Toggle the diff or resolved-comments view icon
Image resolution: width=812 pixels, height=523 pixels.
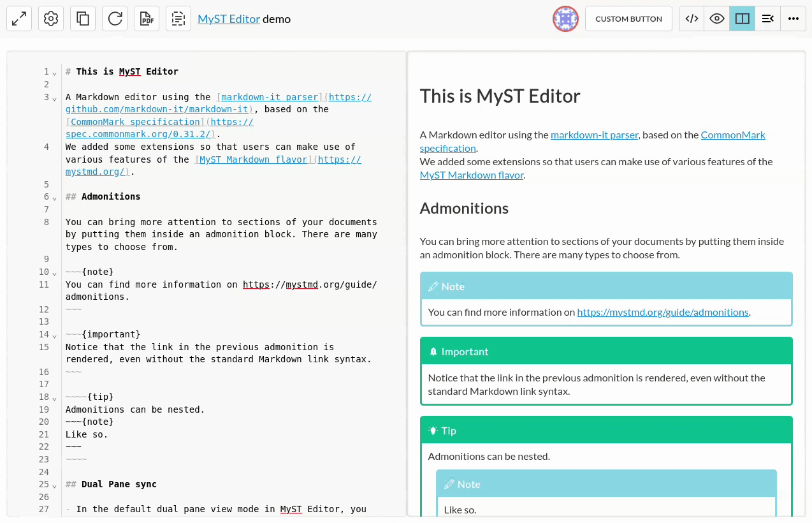point(768,18)
